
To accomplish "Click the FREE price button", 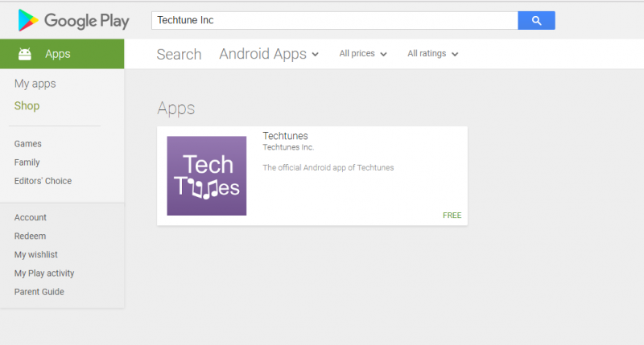I will [x=452, y=216].
